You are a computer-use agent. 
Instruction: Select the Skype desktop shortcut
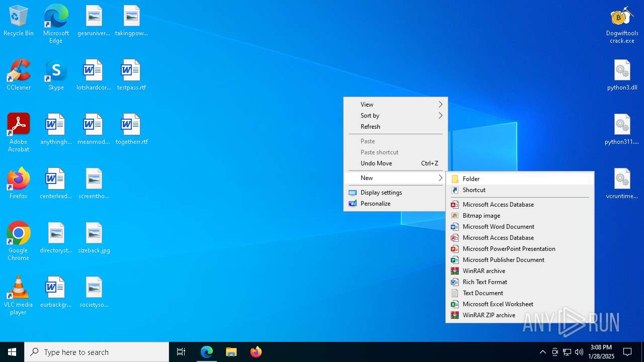[x=56, y=75]
